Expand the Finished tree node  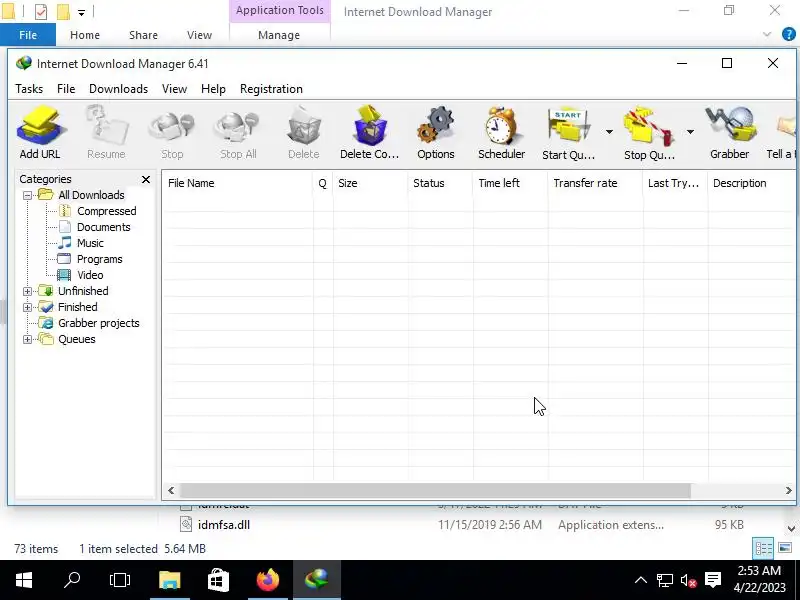pyautogui.click(x=28, y=307)
